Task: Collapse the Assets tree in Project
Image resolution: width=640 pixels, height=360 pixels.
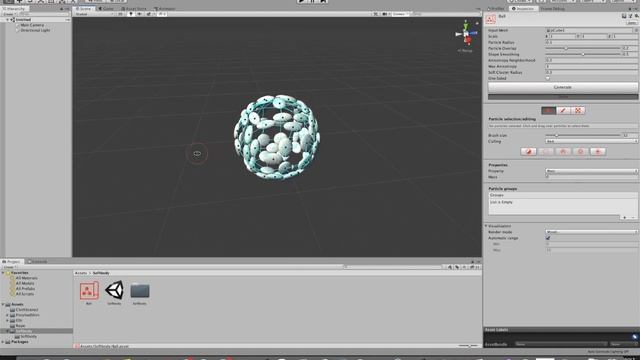Action: (x=3, y=304)
